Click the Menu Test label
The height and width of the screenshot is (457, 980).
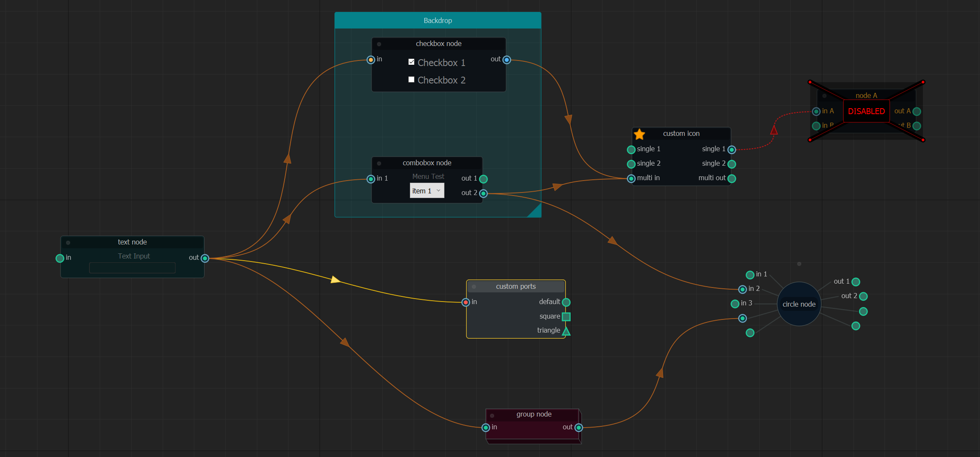[428, 176]
